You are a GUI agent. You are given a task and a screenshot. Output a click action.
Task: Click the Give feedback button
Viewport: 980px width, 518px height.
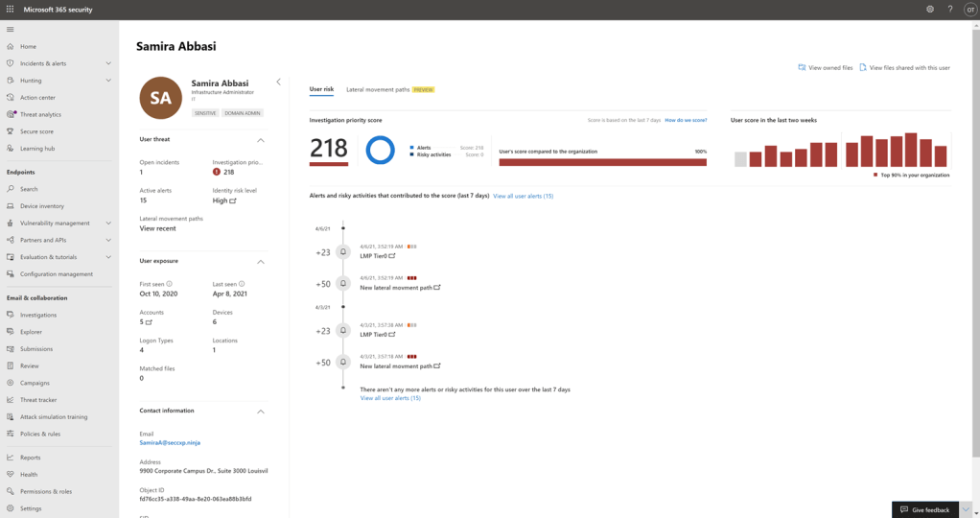[x=924, y=509]
